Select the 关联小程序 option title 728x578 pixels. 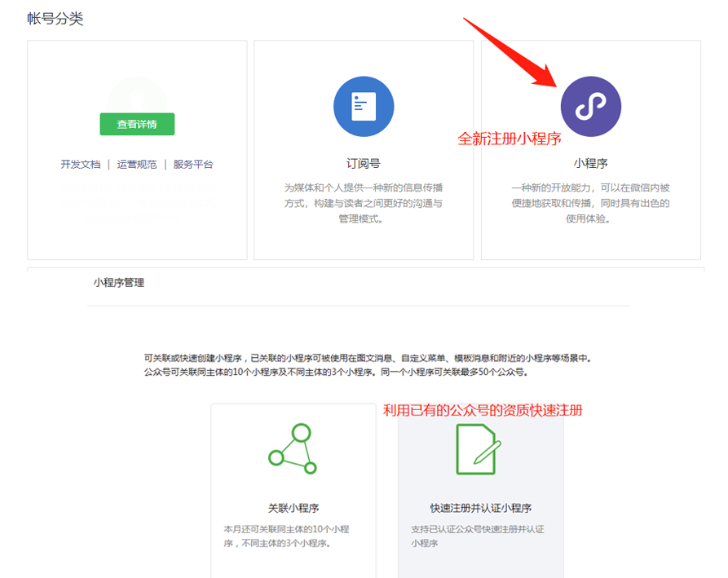(293, 508)
